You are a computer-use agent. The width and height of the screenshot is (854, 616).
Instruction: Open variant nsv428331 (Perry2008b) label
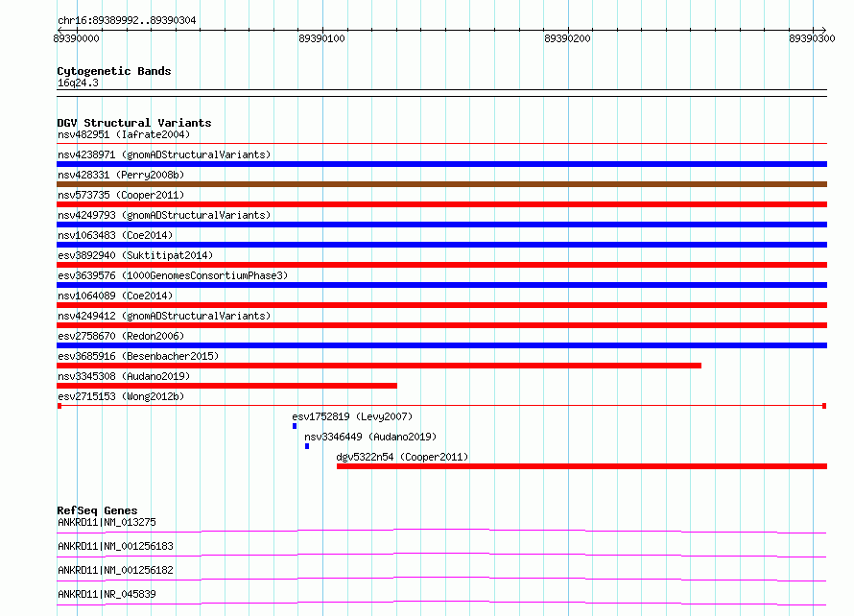pyautogui.click(x=121, y=175)
